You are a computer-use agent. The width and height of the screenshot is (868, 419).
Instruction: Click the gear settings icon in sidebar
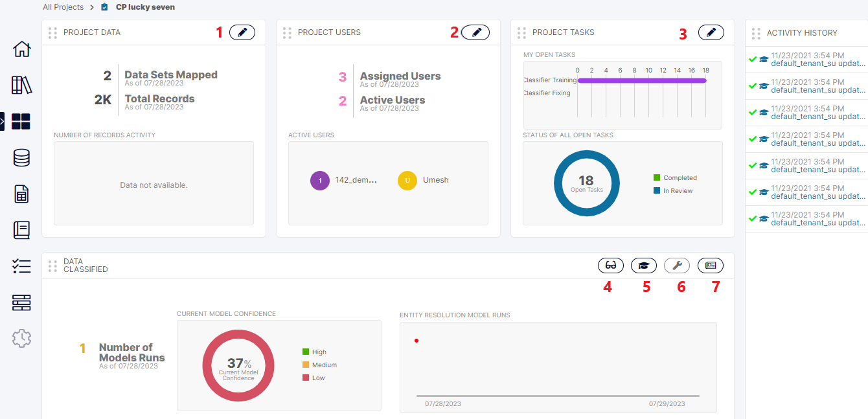tap(21, 337)
